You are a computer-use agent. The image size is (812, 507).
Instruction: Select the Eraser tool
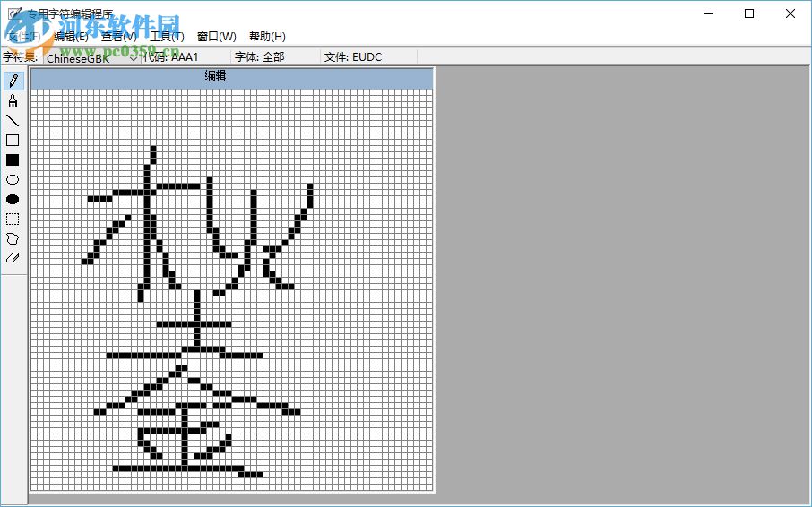(13, 258)
